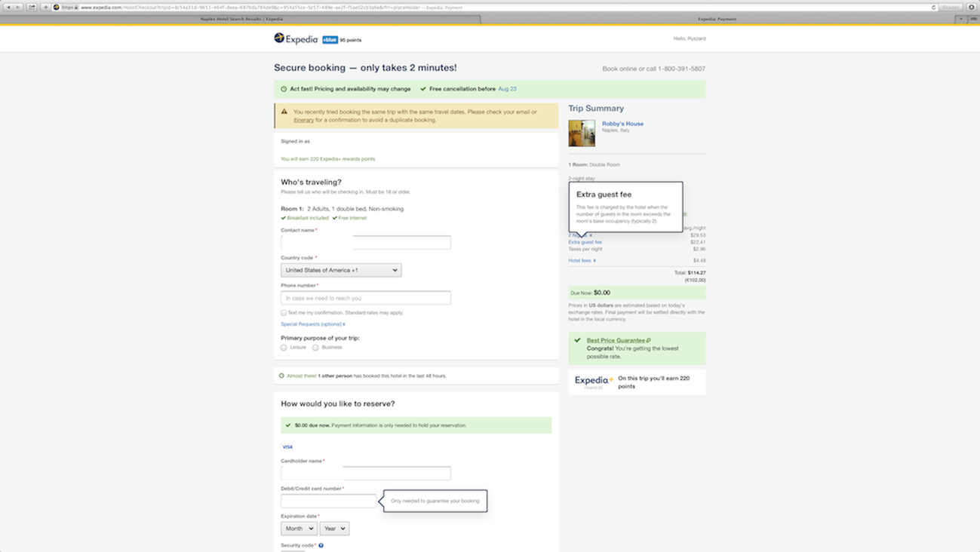Expand Hotel fees breakdown
This screenshot has height=552, width=980.
[x=582, y=260]
